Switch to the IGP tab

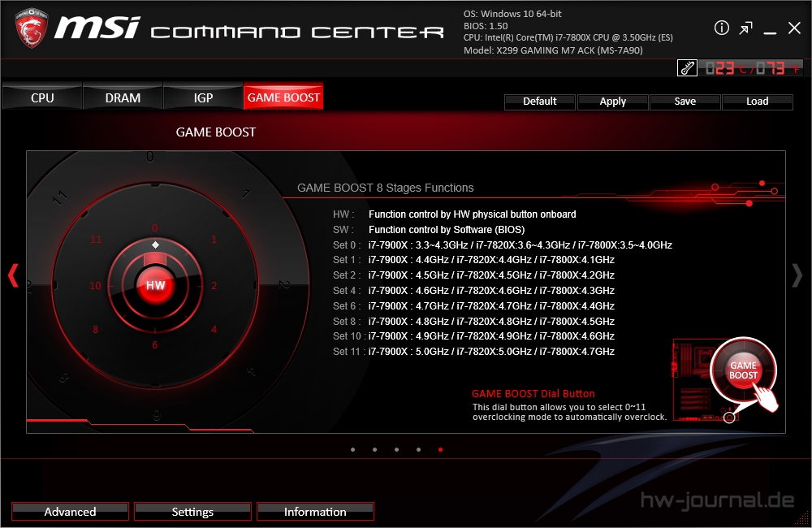[x=203, y=98]
